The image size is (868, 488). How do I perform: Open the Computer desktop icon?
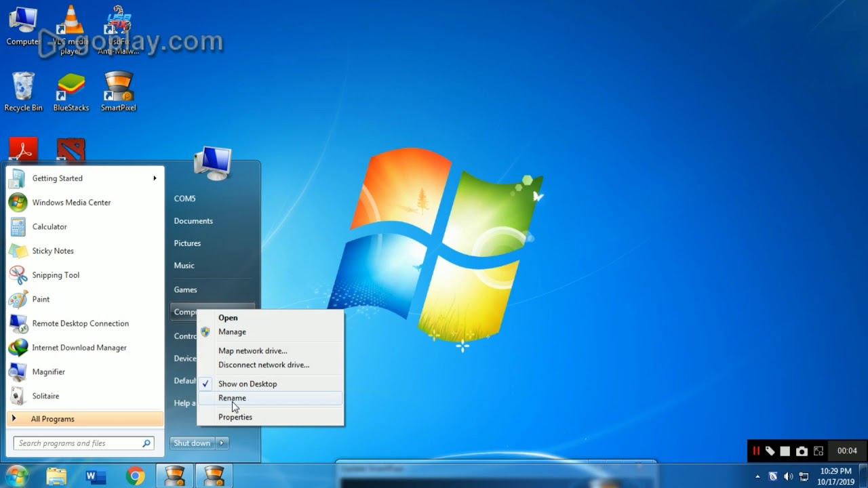click(23, 26)
